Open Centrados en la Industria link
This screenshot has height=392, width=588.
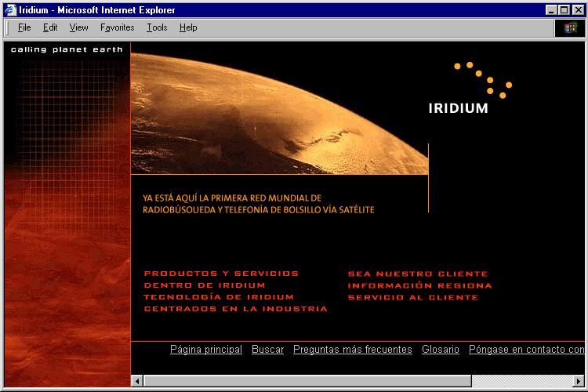point(235,309)
